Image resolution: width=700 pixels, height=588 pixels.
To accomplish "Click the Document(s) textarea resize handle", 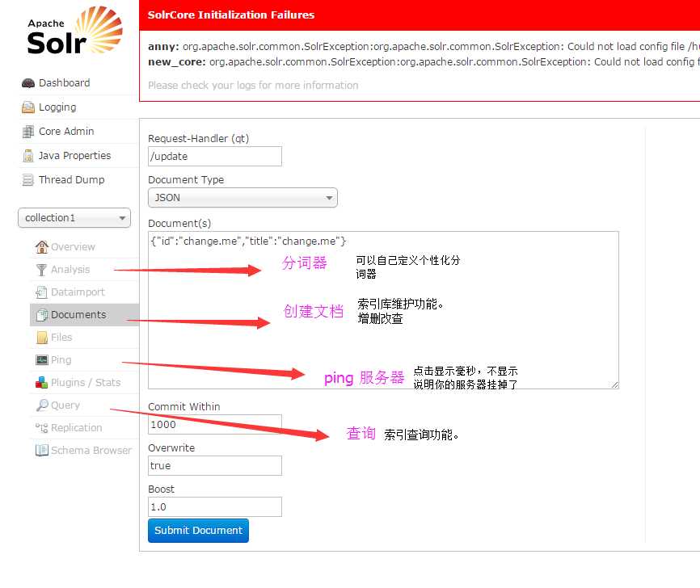I will click(x=615, y=384).
